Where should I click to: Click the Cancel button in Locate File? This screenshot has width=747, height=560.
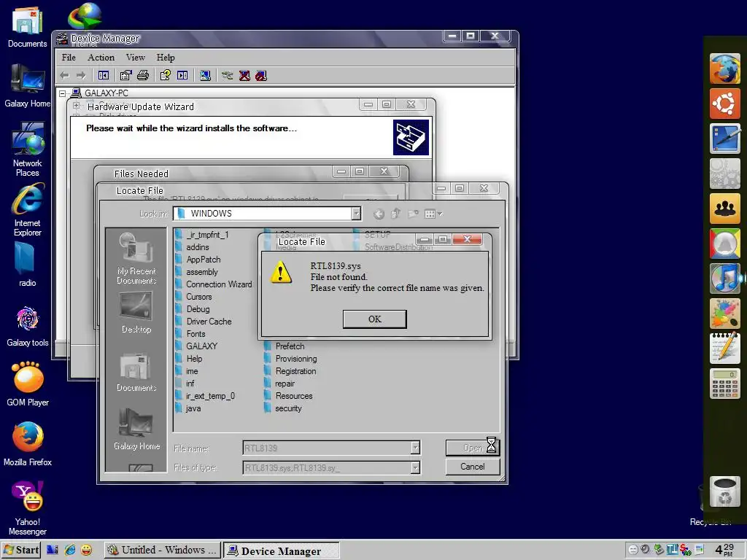472,467
